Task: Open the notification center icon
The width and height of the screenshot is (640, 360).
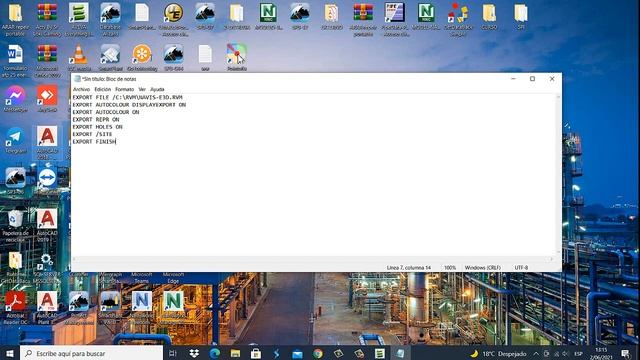Action: (x=625, y=353)
